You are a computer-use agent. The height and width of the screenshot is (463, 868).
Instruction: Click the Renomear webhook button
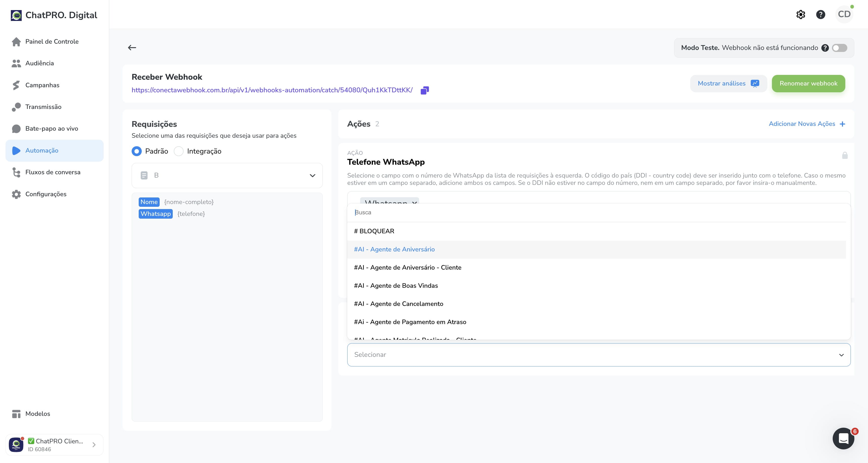click(x=808, y=83)
